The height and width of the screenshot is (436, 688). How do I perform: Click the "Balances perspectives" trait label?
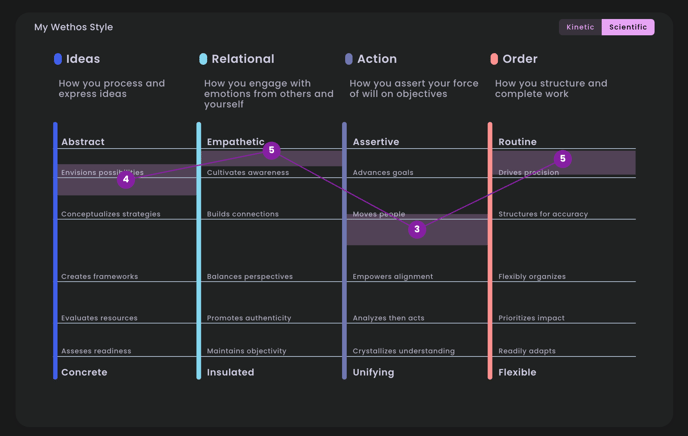[250, 277]
